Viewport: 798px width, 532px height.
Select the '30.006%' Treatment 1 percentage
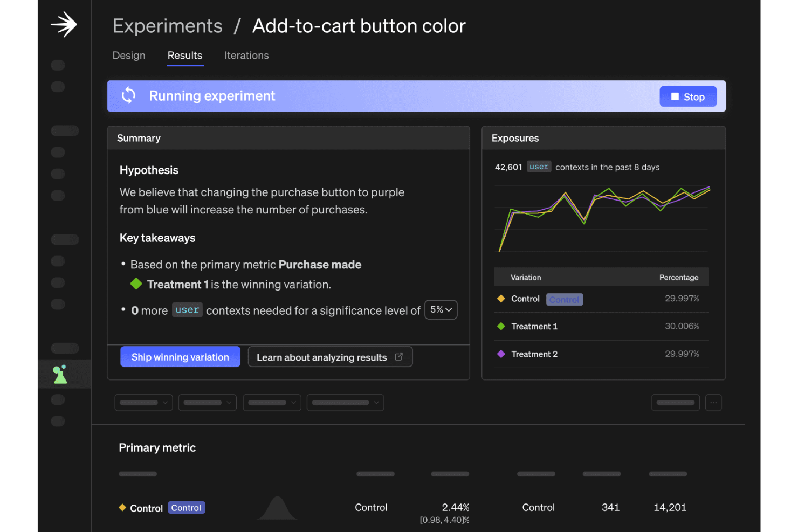pos(682,326)
